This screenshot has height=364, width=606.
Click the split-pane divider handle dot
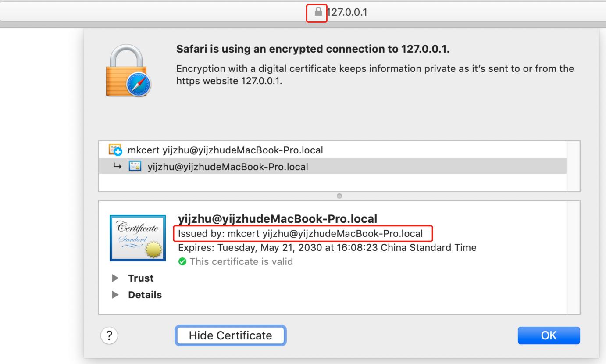click(x=339, y=196)
